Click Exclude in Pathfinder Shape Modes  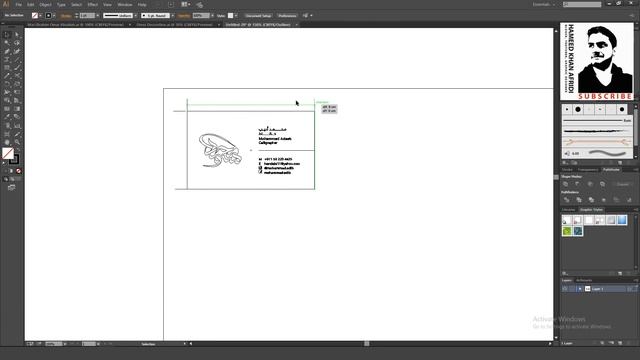(602, 184)
